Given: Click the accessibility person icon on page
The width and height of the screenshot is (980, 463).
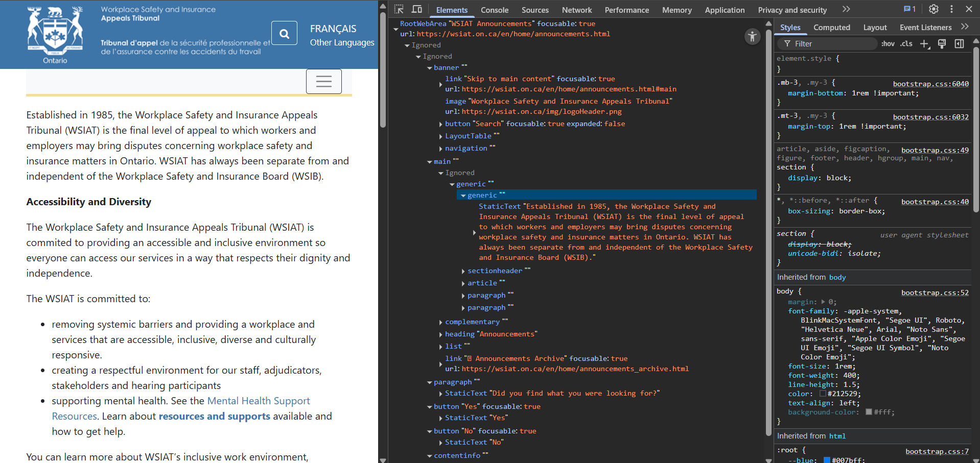Looking at the screenshot, I should 752,36.
